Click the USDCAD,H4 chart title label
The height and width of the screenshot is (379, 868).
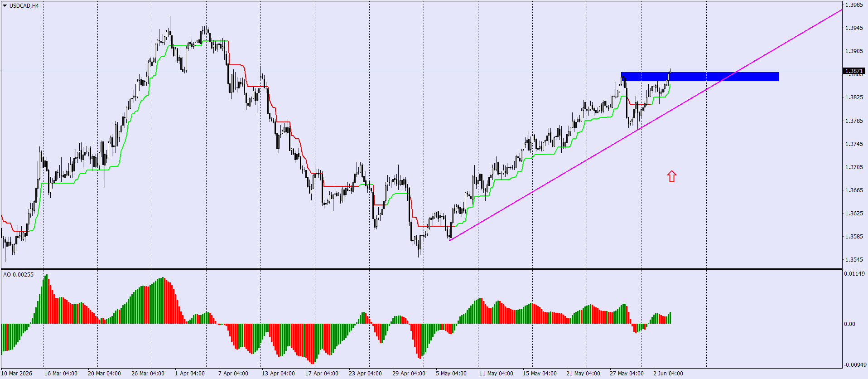[24, 6]
